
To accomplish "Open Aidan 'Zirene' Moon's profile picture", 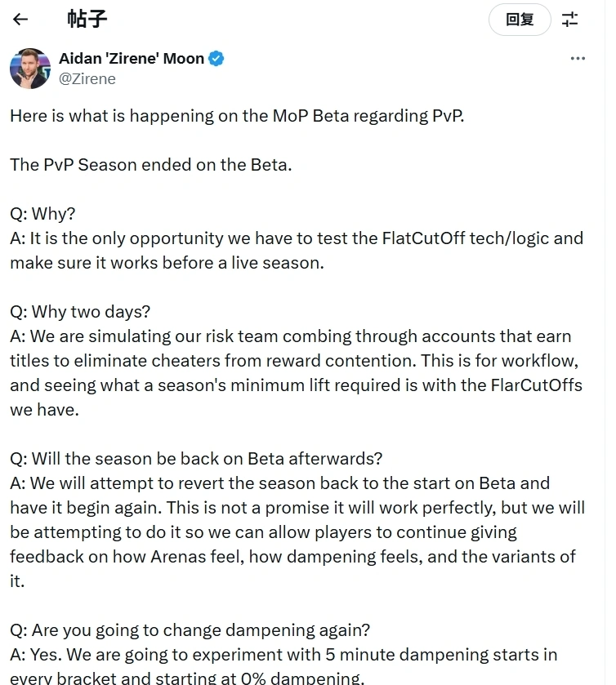I will pos(30,69).
